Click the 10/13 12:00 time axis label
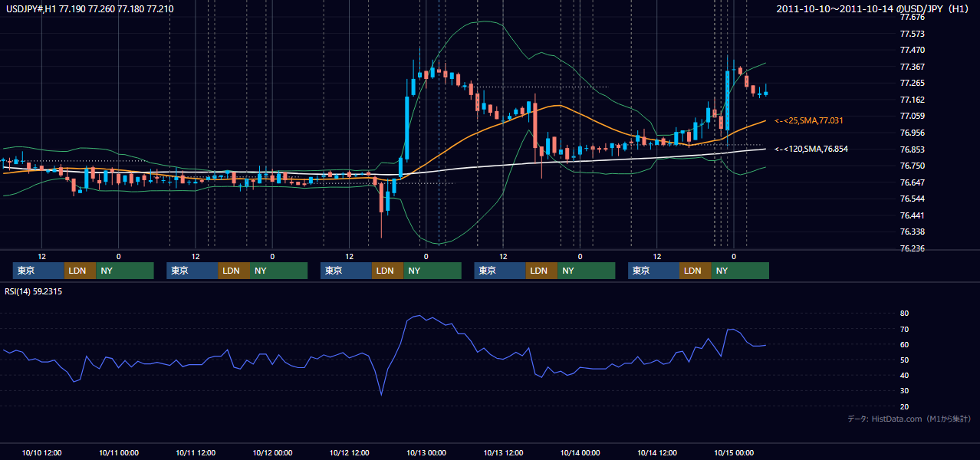The height and width of the screenshot is (460, 980). 503,452
